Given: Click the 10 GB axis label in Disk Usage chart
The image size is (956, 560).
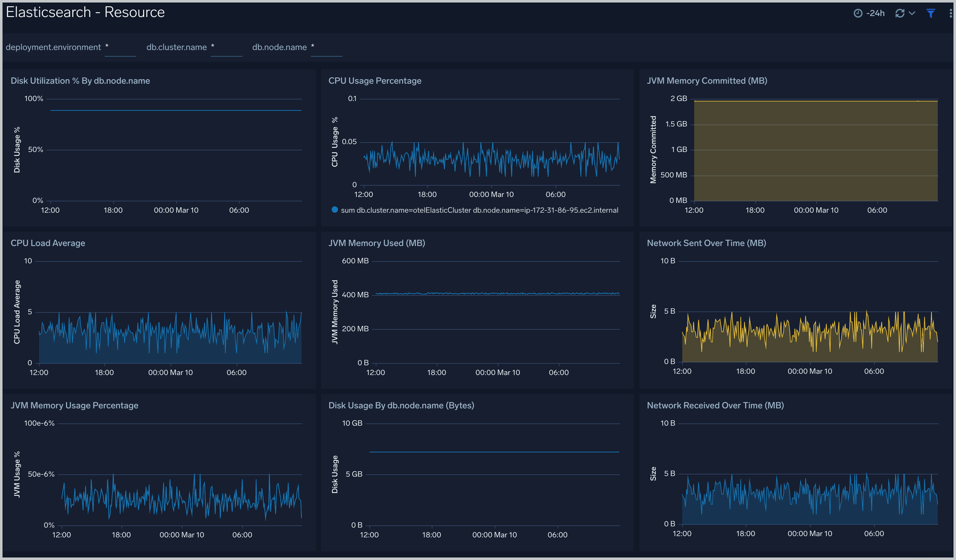Looking at the screenshot, I should pos(352,423).
